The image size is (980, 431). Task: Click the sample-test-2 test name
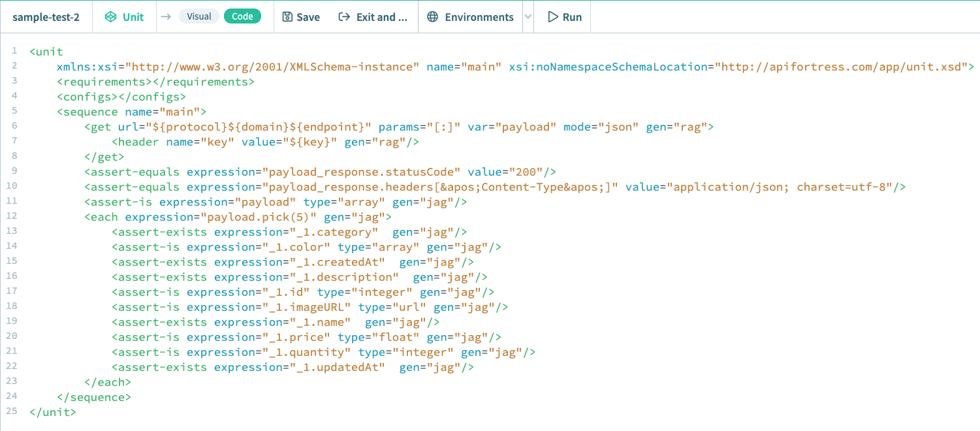[46, 17]
